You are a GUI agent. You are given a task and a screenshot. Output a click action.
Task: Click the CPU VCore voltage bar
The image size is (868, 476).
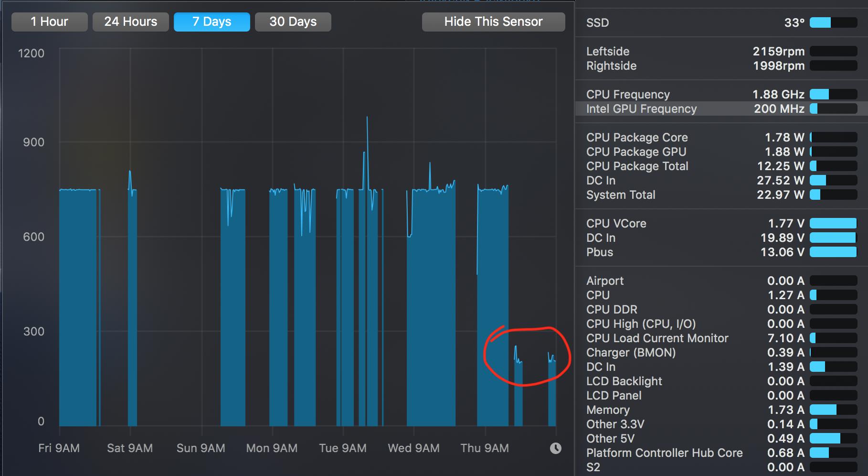pos(834,223)
